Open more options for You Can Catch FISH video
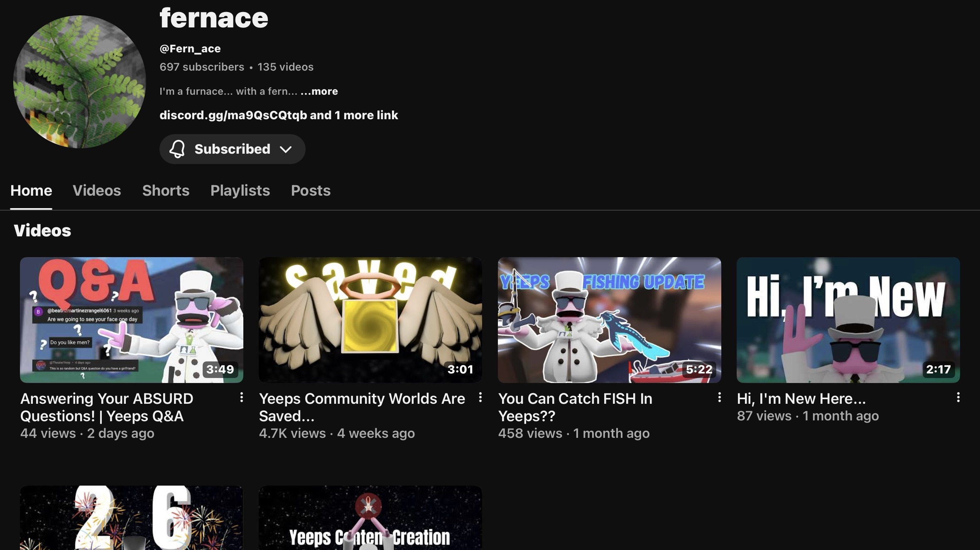 pyautogui.click(x=719, y=398)
